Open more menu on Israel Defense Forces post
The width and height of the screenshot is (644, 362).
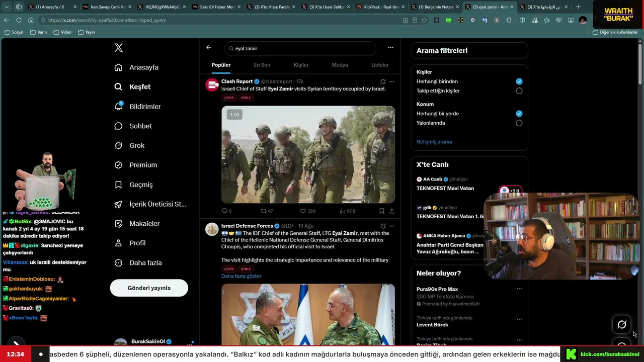tap(392, 226)
